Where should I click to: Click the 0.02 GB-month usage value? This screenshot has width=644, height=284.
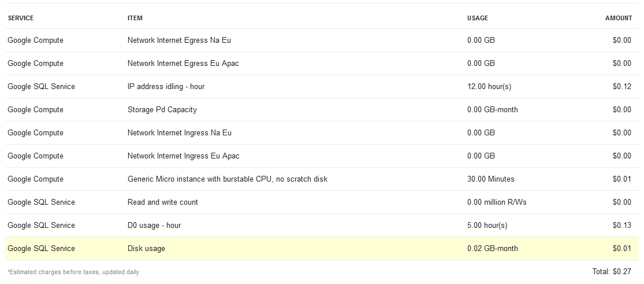point(493,249)
